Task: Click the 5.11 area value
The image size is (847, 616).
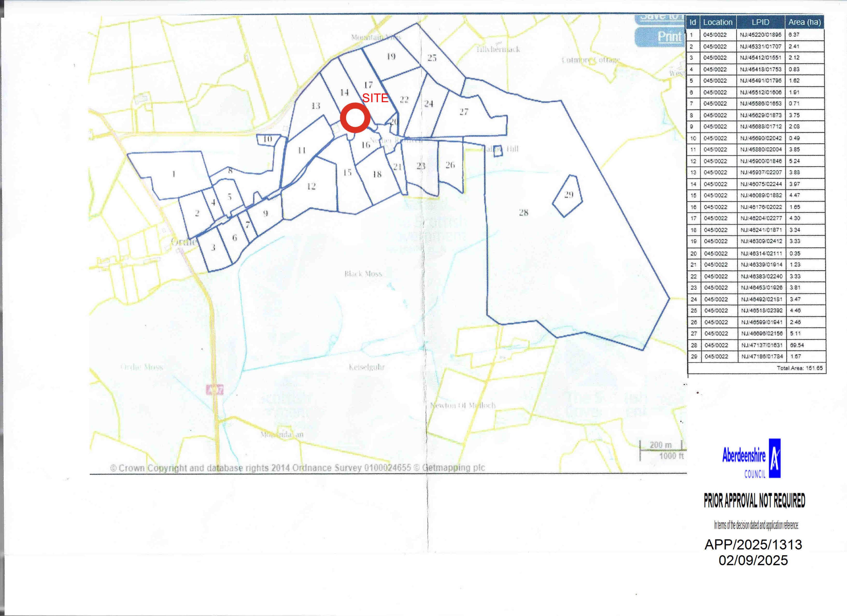Action: [795, 333]
